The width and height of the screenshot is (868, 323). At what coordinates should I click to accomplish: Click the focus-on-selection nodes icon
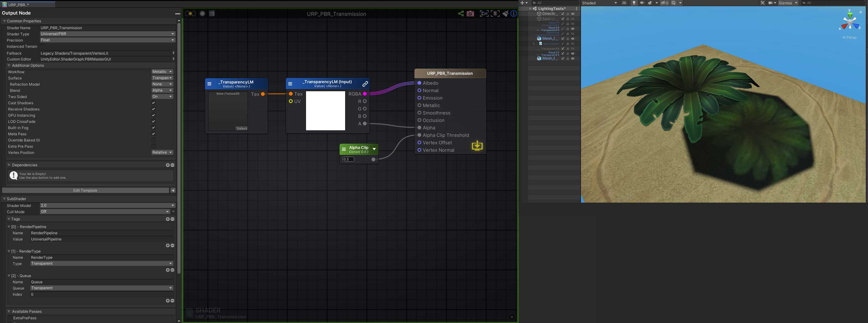tap(484, 14)
